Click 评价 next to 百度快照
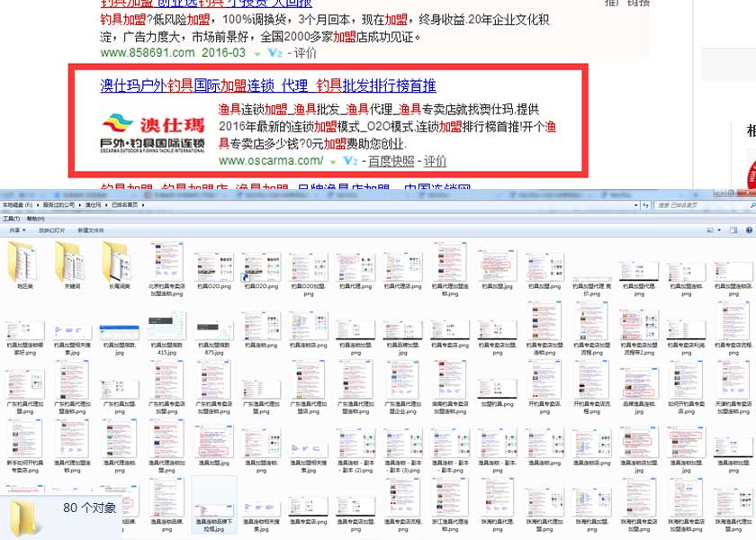Viewport: 756px width, 540px height. 435,161
